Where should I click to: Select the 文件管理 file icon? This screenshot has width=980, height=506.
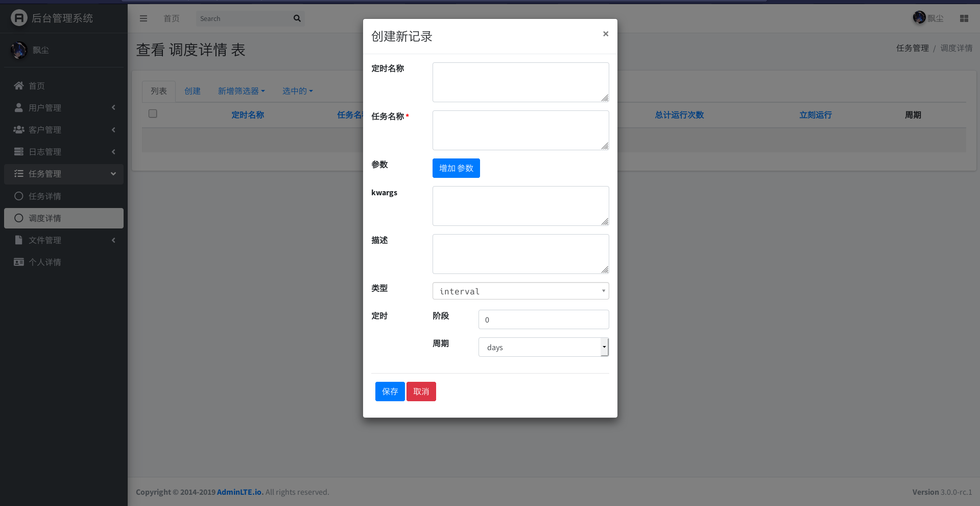[19, 240]
